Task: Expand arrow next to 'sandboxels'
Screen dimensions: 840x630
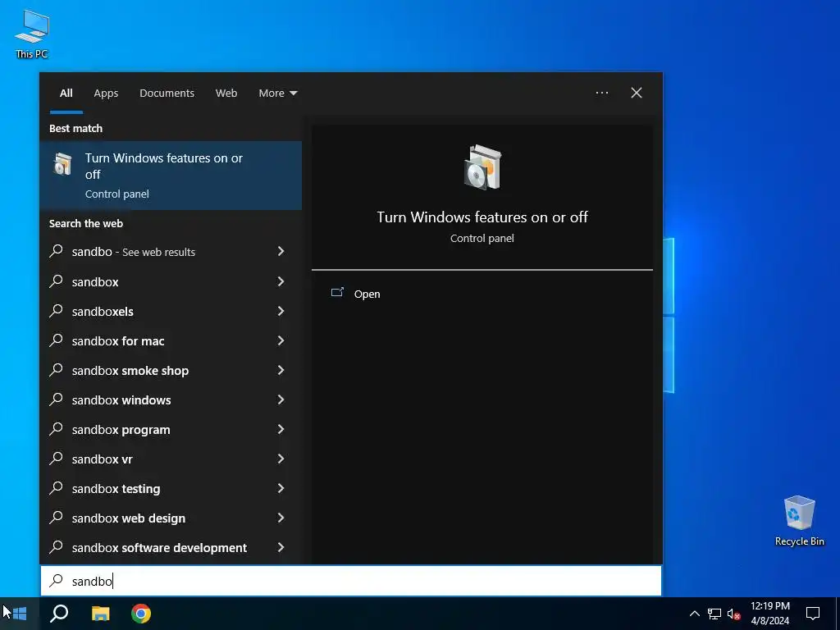Action: click(281, 311)
